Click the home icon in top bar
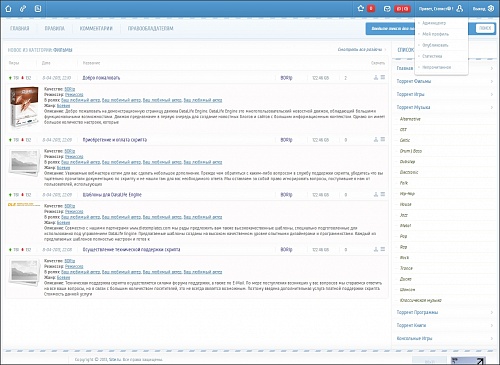The height and width of the screenshot is (365, 500). 8,9
